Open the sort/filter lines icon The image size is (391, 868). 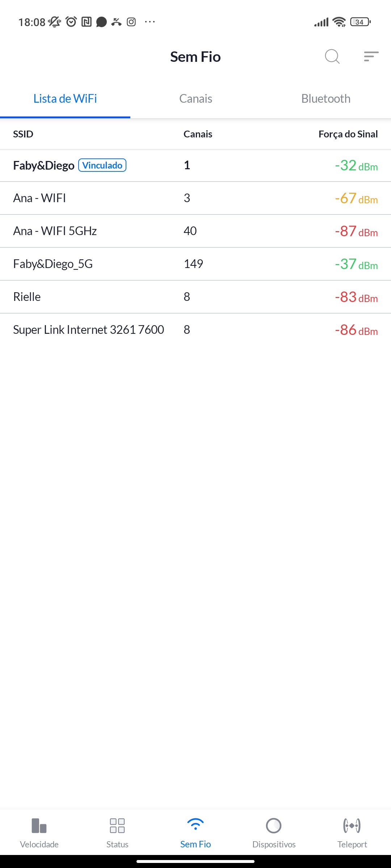[371, 56]
